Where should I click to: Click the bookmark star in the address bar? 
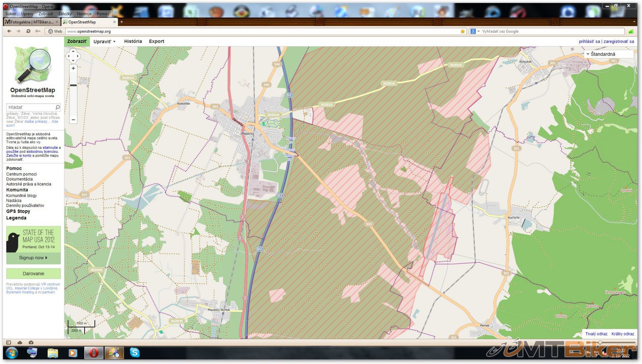coord(463,31)
